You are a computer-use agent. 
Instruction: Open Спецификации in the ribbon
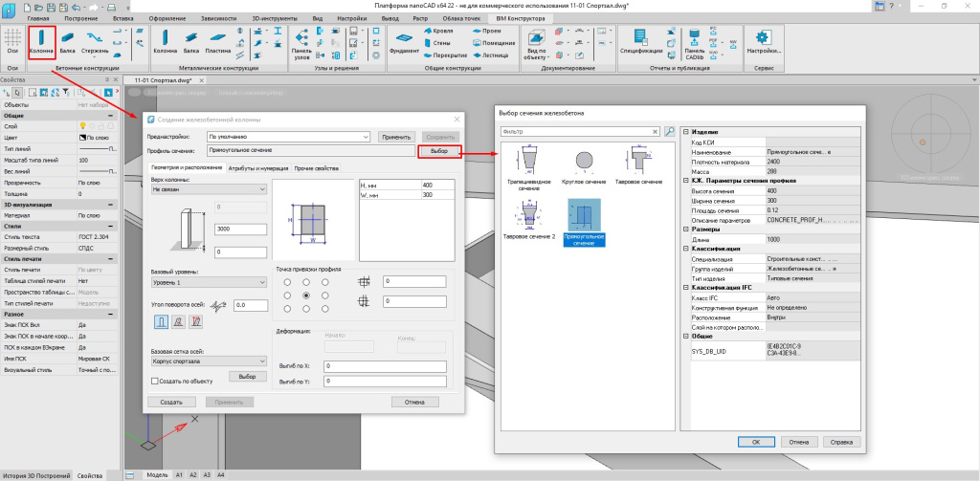point(641,40)
